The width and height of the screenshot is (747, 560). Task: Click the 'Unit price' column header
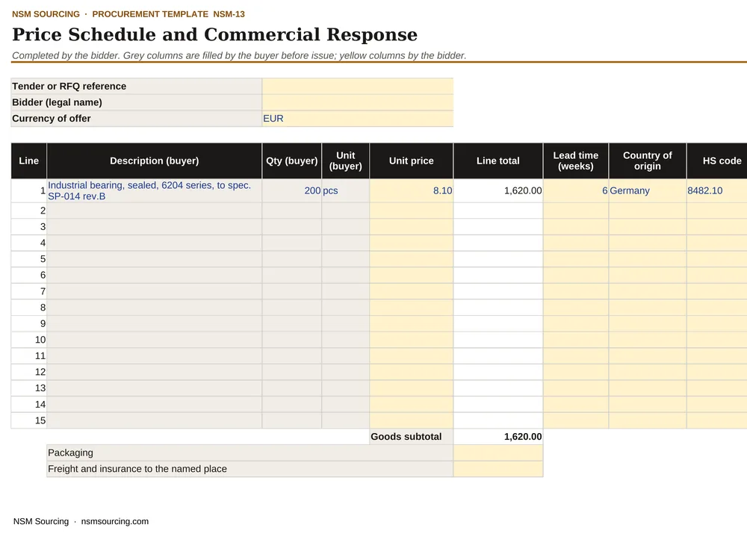pos(411,161)
